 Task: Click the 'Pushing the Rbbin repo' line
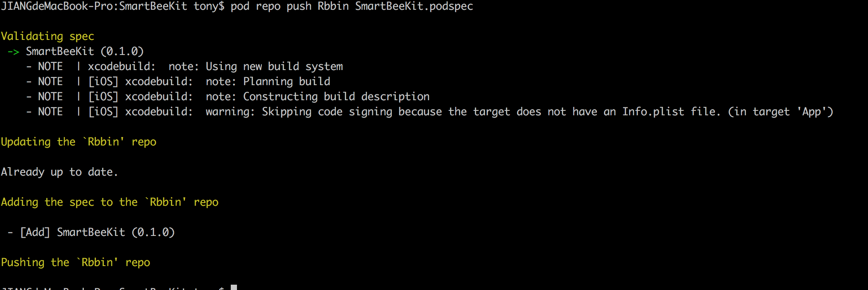[x=75, y=263]
